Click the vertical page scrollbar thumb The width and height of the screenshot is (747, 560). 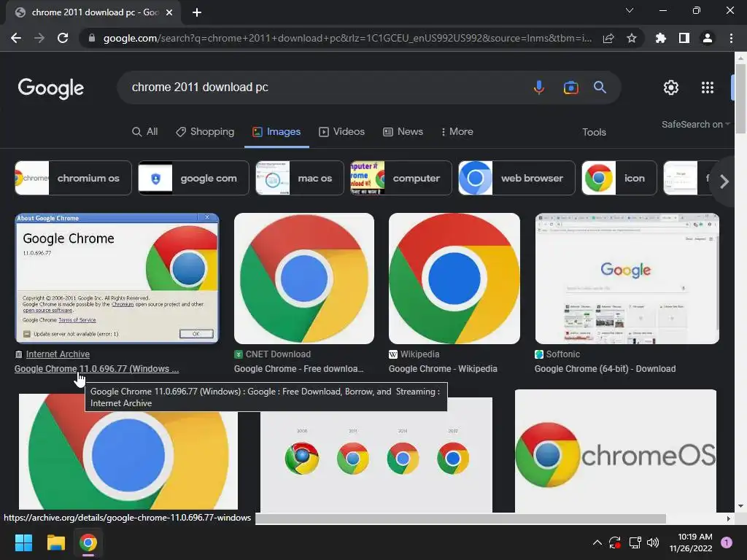(740, 98)
